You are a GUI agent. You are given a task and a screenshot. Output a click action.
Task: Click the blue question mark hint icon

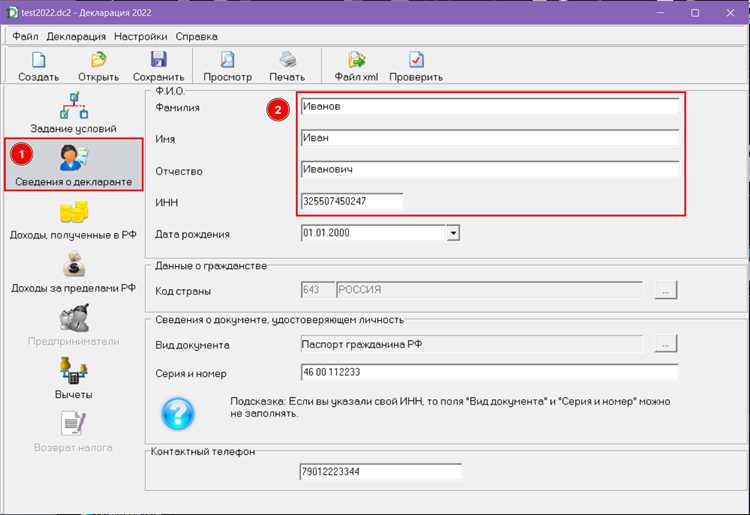[x=177, y=414]
